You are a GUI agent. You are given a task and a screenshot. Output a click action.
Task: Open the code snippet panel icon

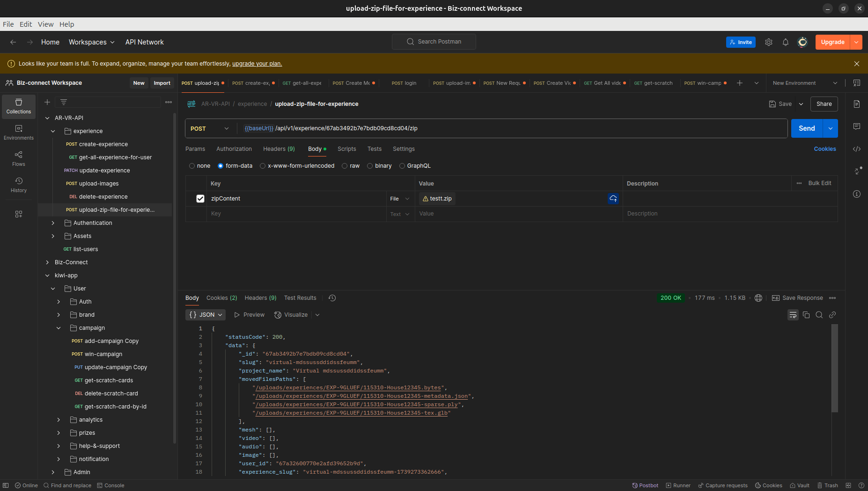click(857, 149)
